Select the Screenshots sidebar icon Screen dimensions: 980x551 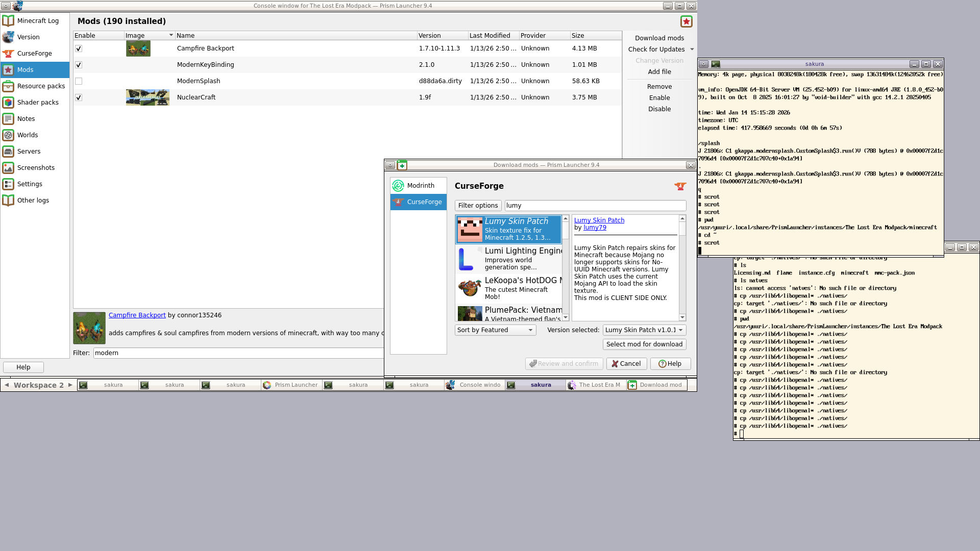(8, 168)
